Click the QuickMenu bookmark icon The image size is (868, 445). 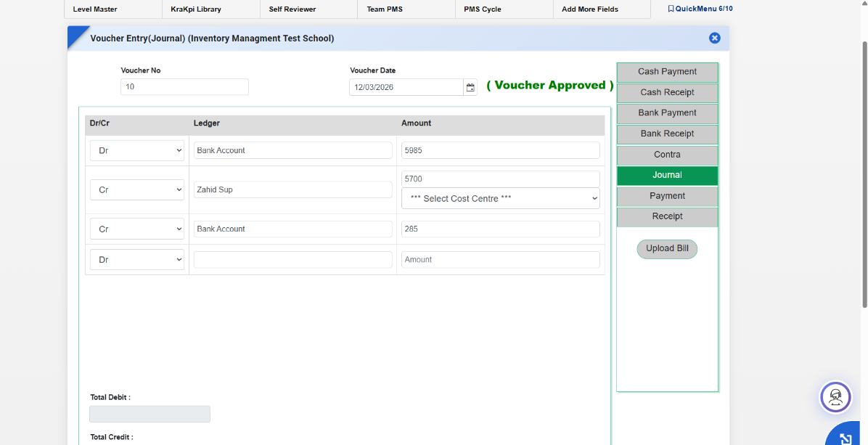671,9
